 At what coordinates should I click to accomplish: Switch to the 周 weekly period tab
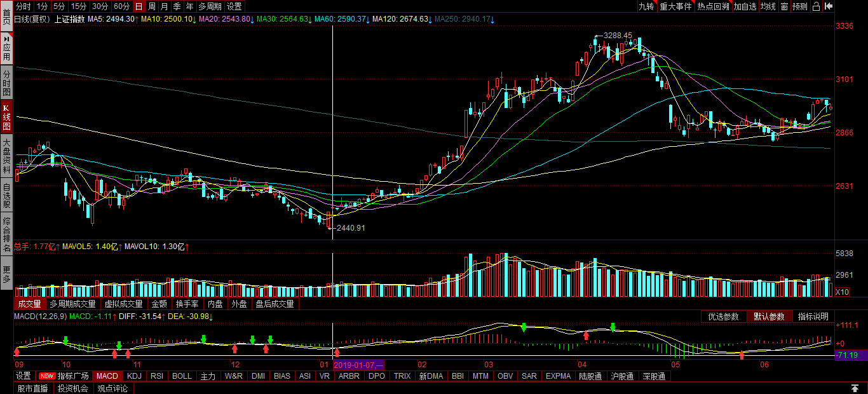[x=152, y=6]
